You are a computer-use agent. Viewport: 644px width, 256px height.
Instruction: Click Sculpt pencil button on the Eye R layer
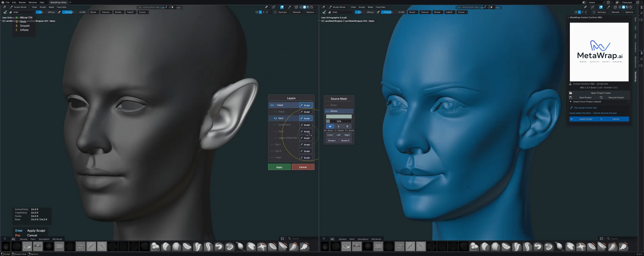coord(306,151)
